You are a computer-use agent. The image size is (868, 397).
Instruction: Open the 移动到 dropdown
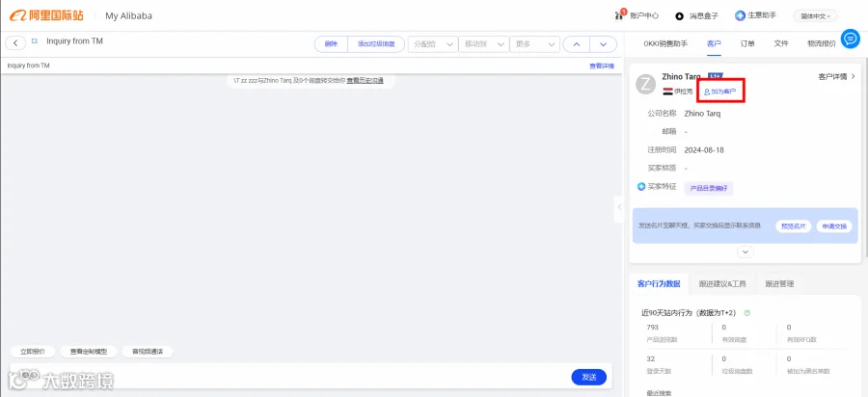coord(484,44)
